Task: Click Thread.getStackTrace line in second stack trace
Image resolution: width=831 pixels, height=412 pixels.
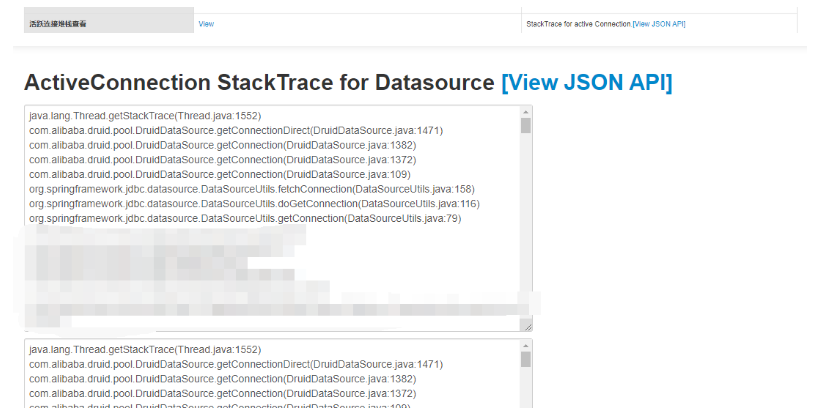Action: coord(145,350)
